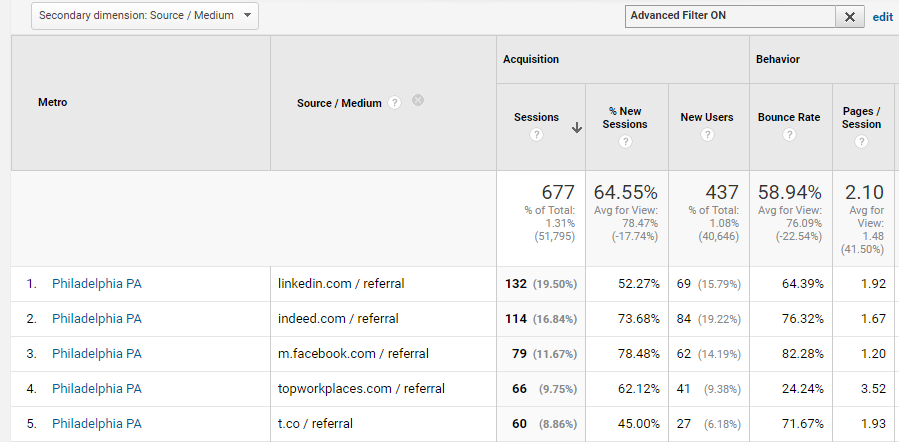899x442 pixels.
Task: Click help icon under % New Sessions
Action: click(627, 142)
